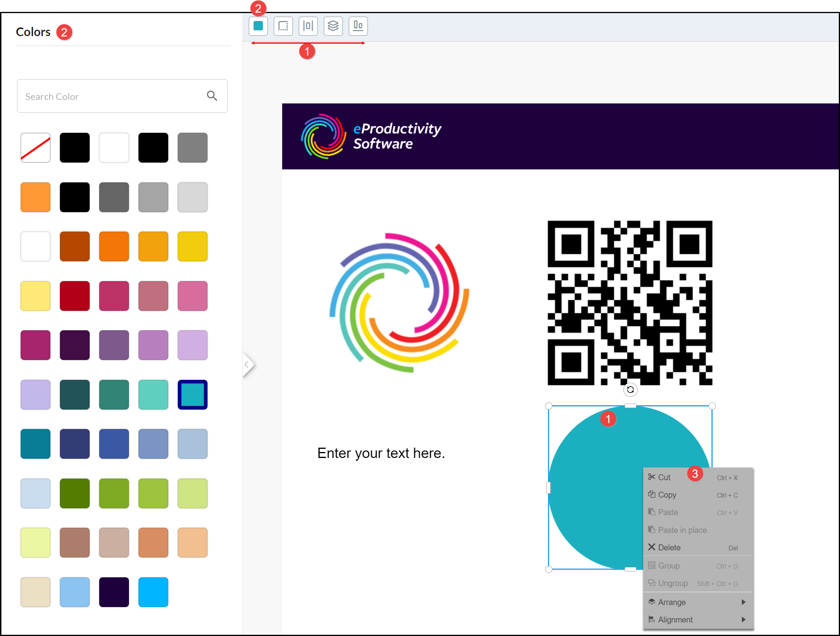Choose the dark green color swatch
Viewport: 840px width, 636px height.
click(x=75, y=493)
